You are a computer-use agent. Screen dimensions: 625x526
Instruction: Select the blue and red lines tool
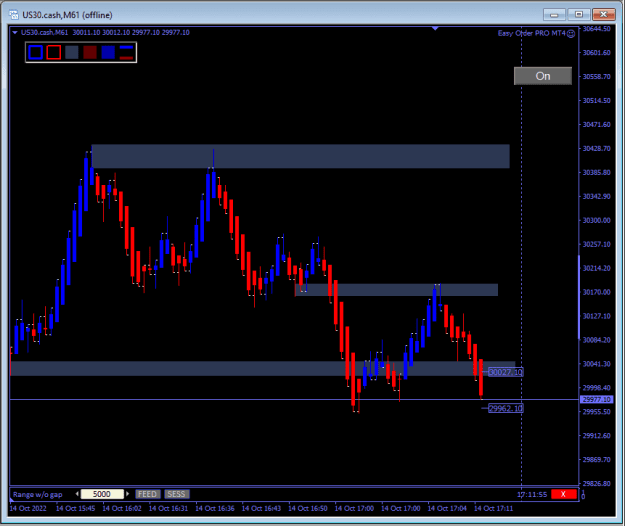(x=126, y=53)
